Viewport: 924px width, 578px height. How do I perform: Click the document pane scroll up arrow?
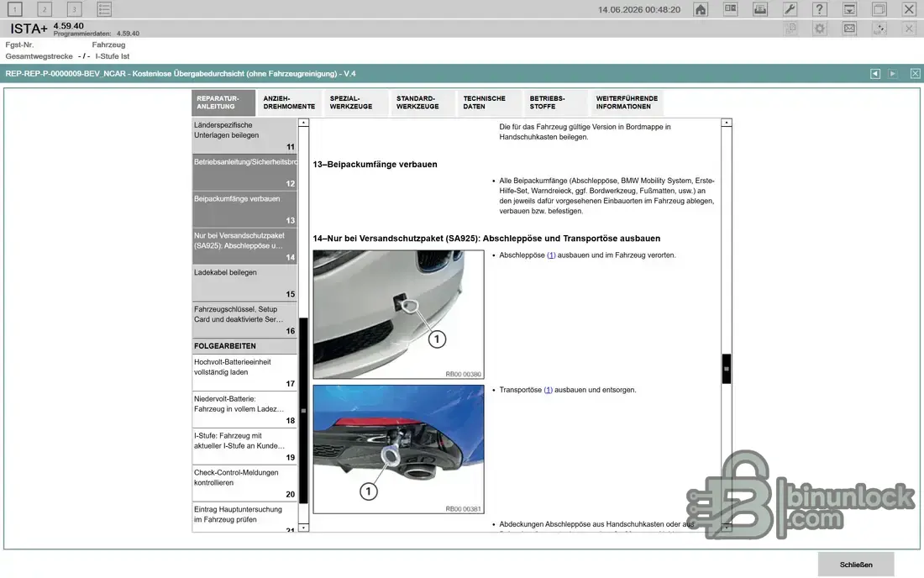click(727, 123)
